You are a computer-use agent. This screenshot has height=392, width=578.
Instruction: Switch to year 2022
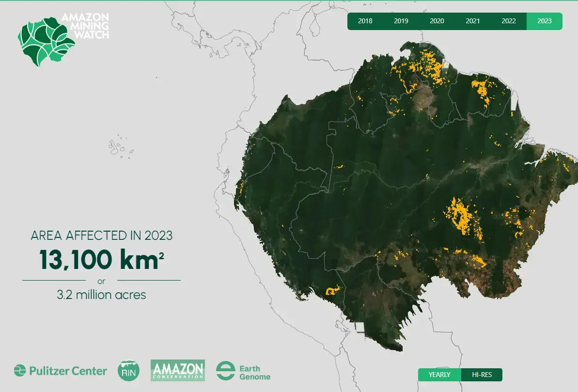point(508,21)
